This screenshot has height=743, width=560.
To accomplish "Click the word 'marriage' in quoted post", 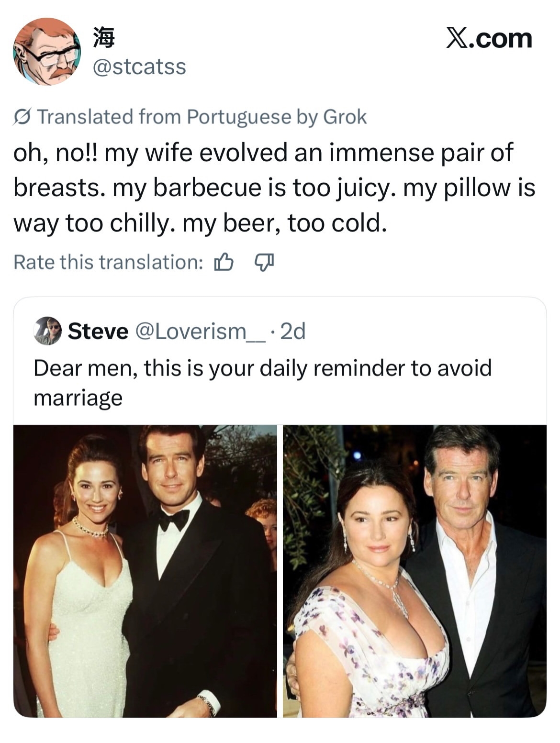I will point(78,398).
